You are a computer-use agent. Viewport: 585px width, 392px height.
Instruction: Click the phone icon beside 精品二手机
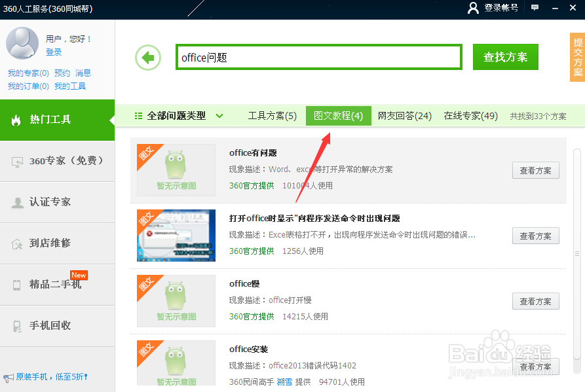coord(17,285)
